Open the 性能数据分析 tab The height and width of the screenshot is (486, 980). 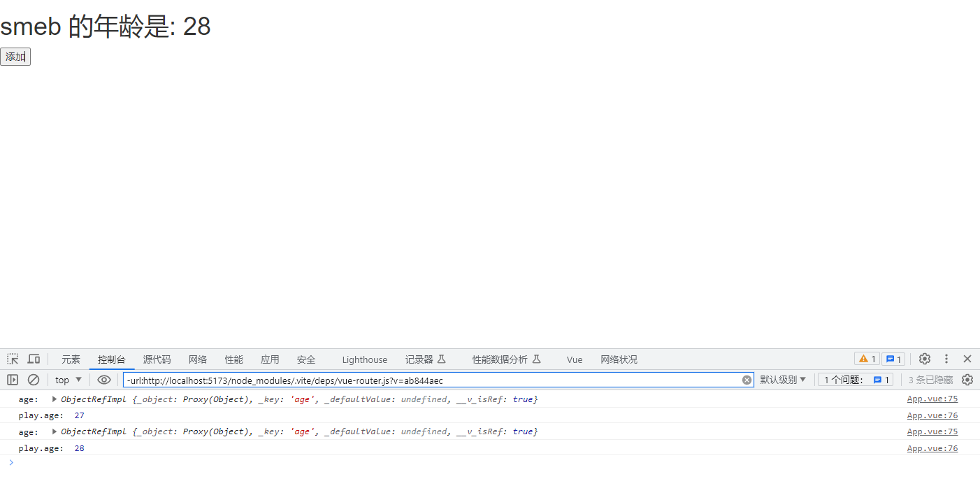[506, 359]
